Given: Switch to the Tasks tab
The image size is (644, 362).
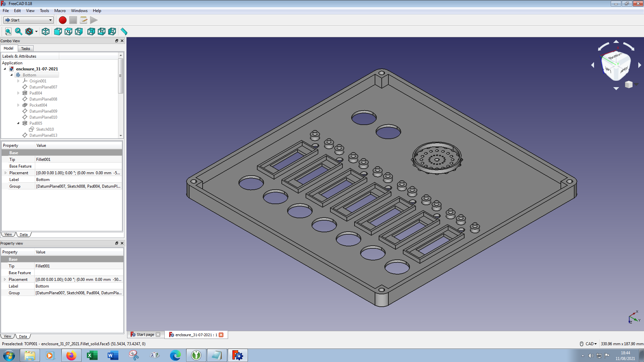Looking at the screenshot, I should pos(25,49).
